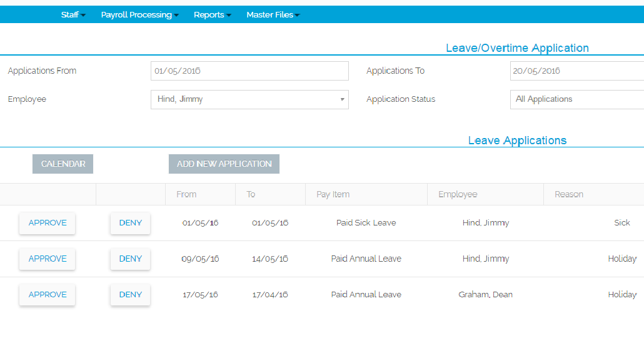
Task: Deny Dean Graham's leave application
Action: tap(130, 295)
